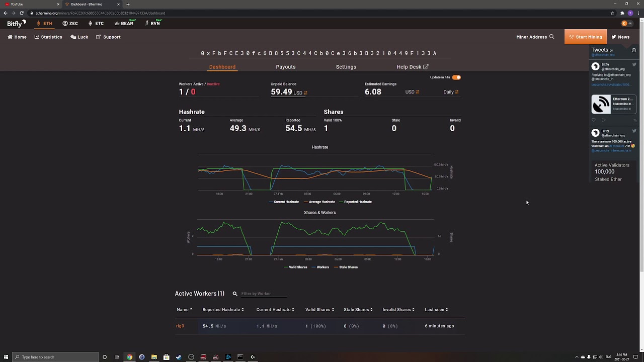
Task: Reload the Ethermine page
Action: (22, 13)
